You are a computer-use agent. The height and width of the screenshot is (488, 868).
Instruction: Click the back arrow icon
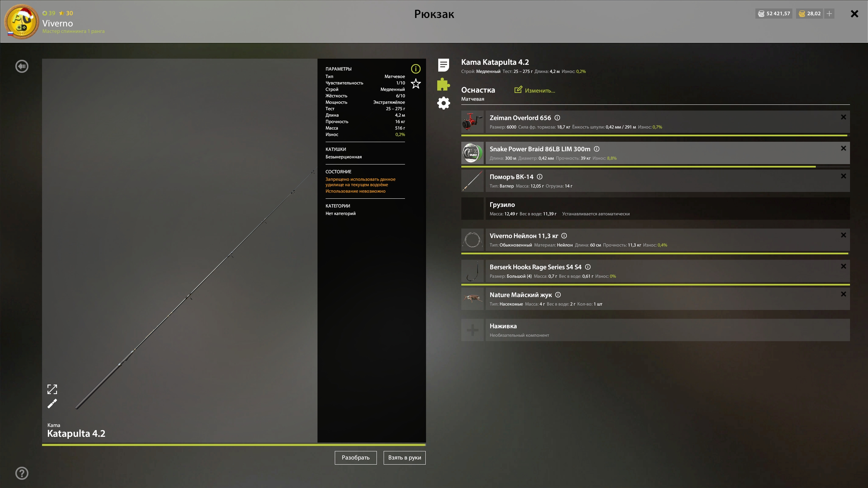[22, 66]
